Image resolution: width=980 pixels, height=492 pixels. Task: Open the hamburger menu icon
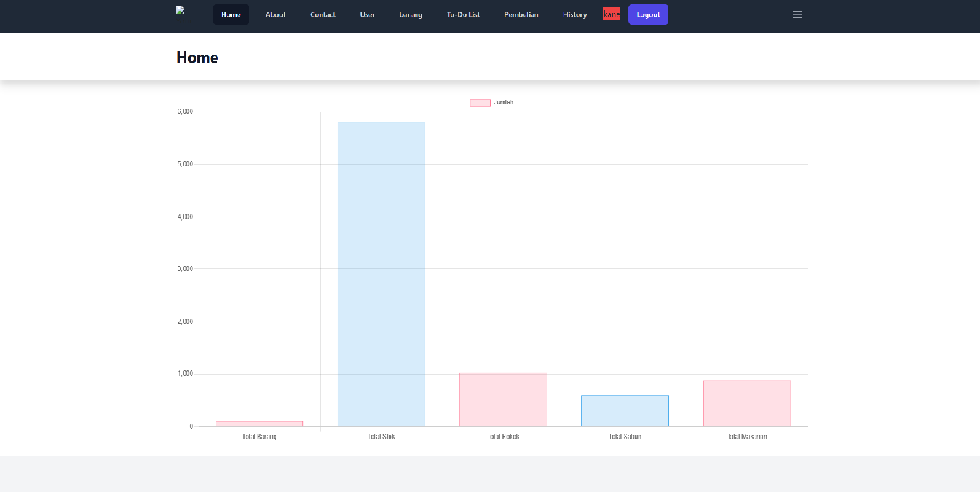pos(797,15)
